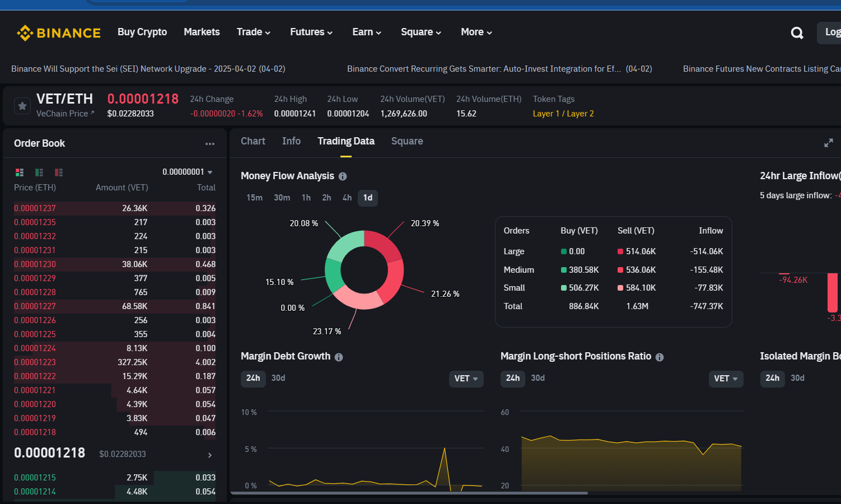Show combined buy and sell order book view
Screen dimensions: 841x504
tap(20, 172)
